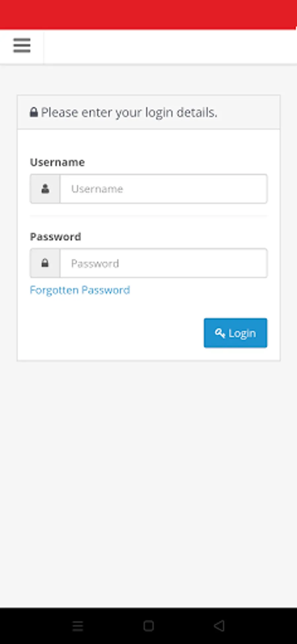Focus the Password text input field
This screenshot has height=644, width=297.
point(163,263)
